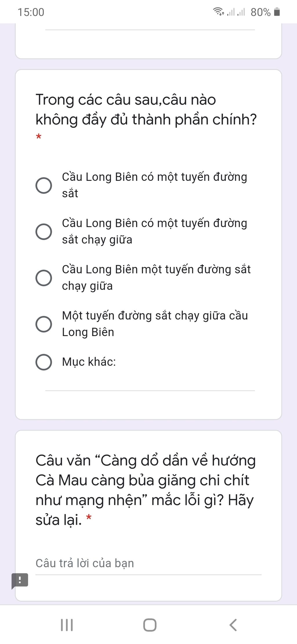Tap option text 'Một tuyến đường sắt chạy giữa cầu'
Viewport: 297px width, 644px height.
pyautogui.click(x=155, y=316)
